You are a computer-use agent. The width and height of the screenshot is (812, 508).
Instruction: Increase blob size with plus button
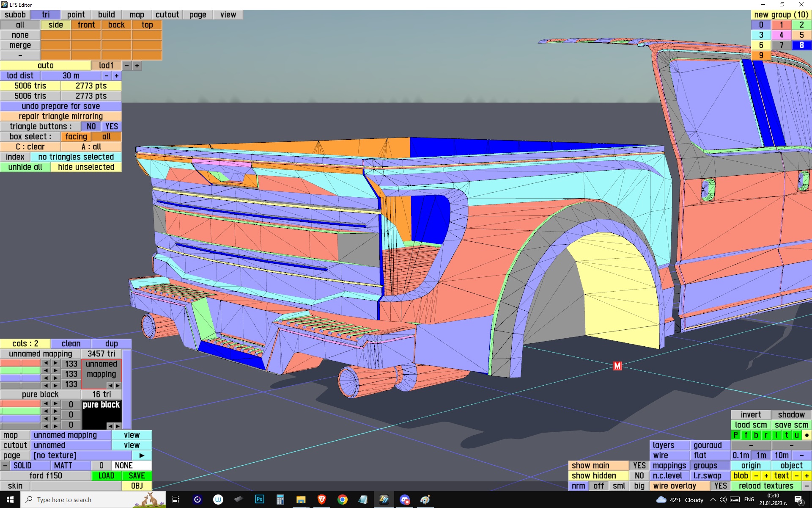(x=766, y=476)
